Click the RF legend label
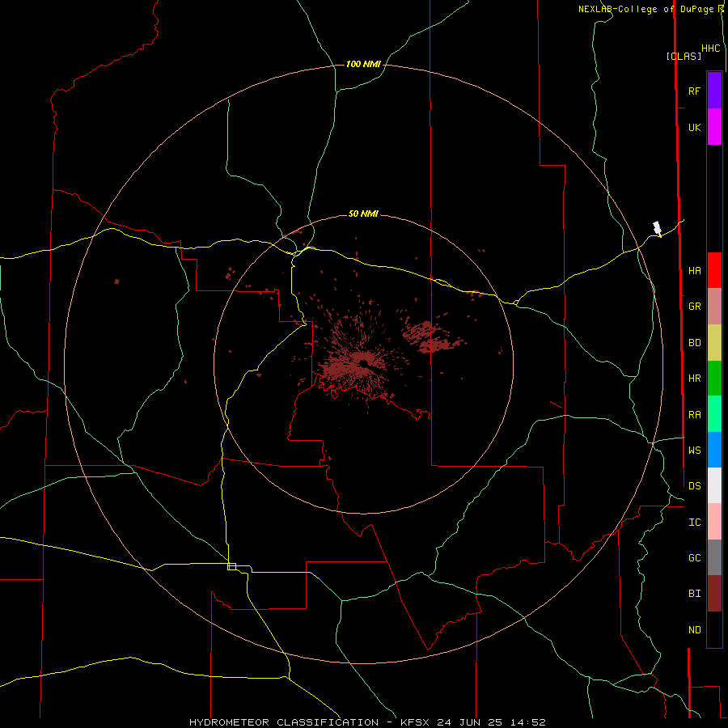This screenshot has width=728, height=728. [x=694, y=91]
